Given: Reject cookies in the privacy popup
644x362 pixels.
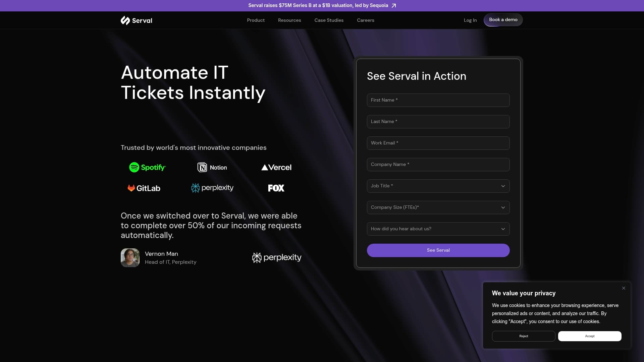Looking at the screenshot, I should [523, 336].
